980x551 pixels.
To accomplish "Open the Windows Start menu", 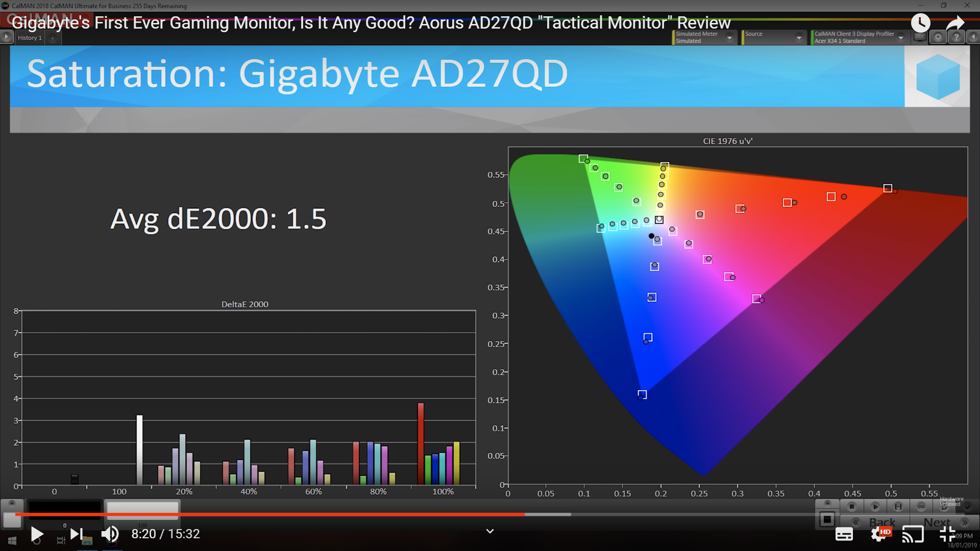I will tap(12, 541).
